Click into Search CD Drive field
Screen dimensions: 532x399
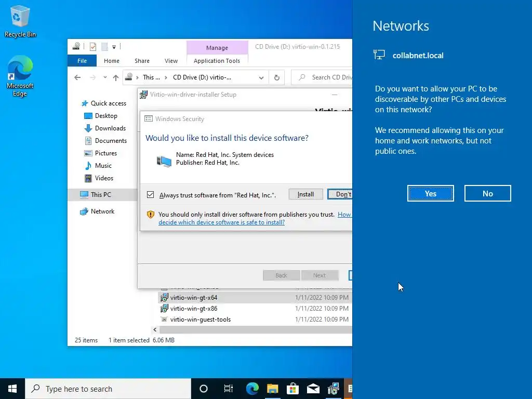click(322, 77)
